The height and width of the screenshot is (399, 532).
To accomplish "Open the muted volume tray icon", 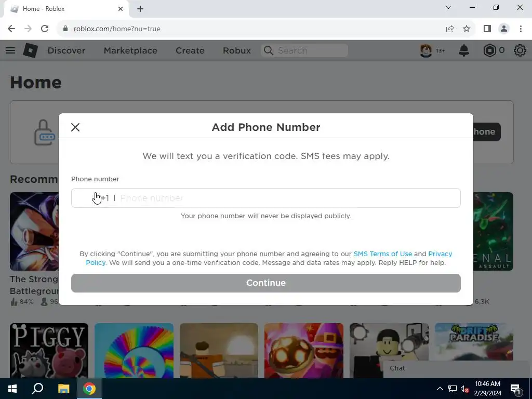I will coord(465,389).
